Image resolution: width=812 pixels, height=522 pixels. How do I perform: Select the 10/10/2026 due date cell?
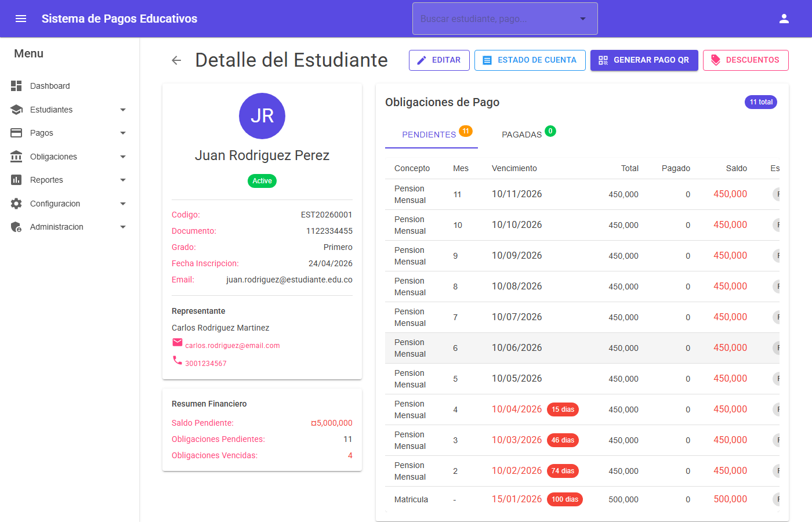(x=517, y=225)
